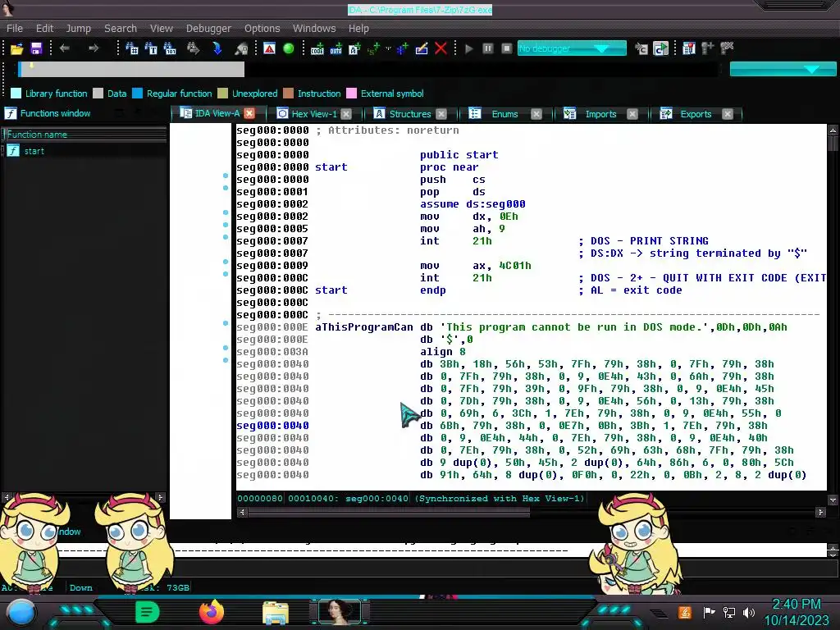Image resolution: width=840 pixels, height=630 pixels.
Task: Pause the process in the debugger toolbar
Action: [x=487, y=48]
